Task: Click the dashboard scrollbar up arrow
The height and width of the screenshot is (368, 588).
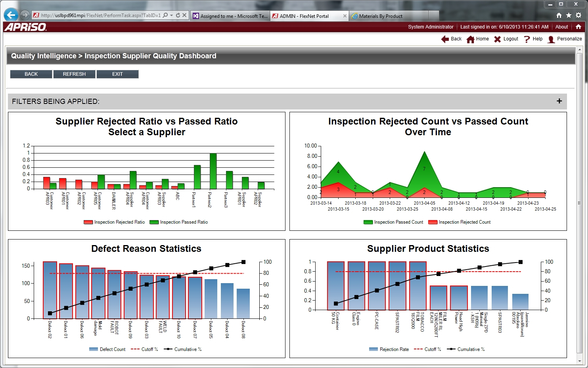Action: click(x=580, y=50)
